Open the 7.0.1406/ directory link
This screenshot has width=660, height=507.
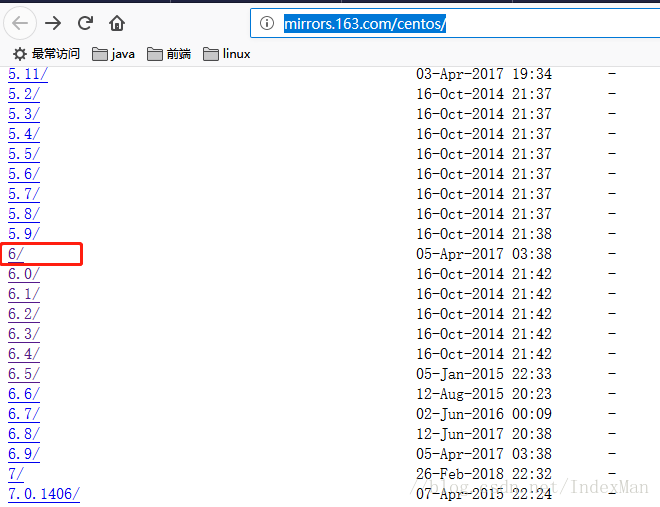click(44, 494)
